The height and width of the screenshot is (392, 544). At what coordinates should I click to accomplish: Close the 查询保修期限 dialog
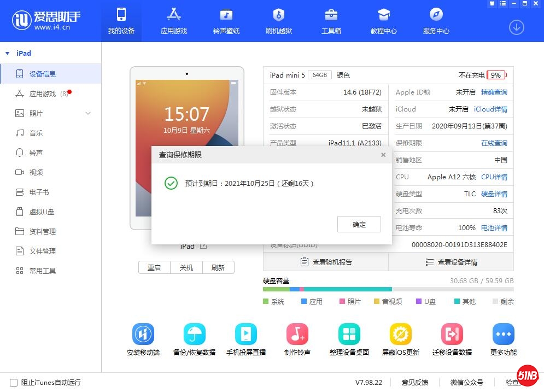(x=383, y=155)
